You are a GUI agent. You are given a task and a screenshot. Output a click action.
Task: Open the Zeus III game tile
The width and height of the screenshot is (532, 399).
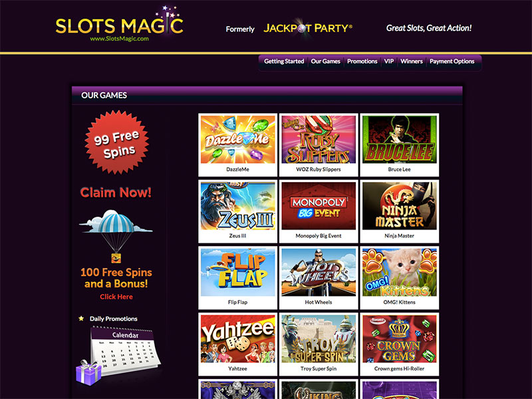pos(238,211)
